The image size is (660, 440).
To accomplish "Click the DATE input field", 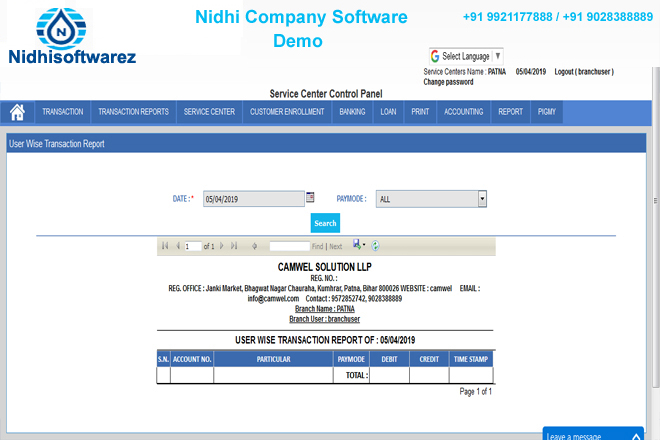I will click(x=254, y=199).
